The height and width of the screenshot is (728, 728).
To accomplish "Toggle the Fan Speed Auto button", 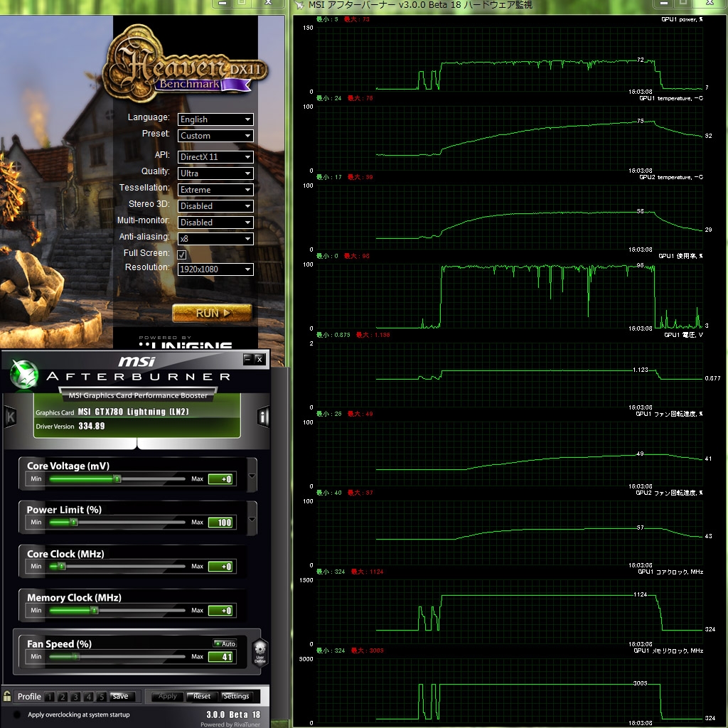I will point(225,643).
